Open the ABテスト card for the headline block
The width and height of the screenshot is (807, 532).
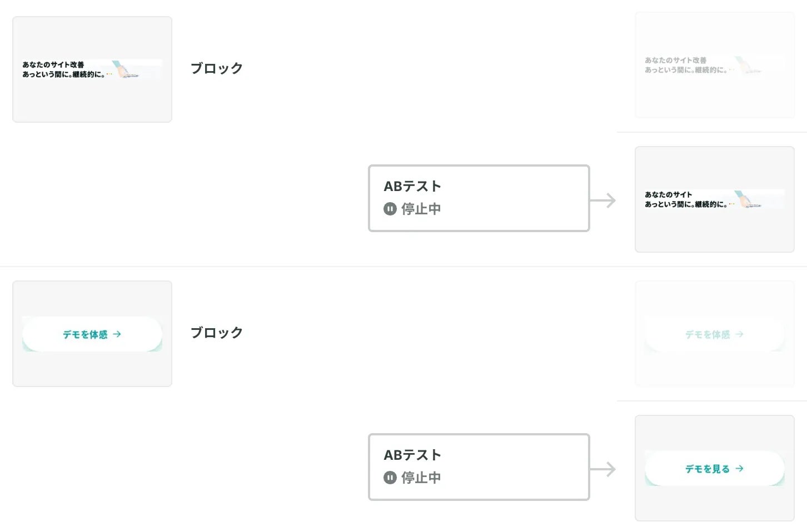coord(479,198)
